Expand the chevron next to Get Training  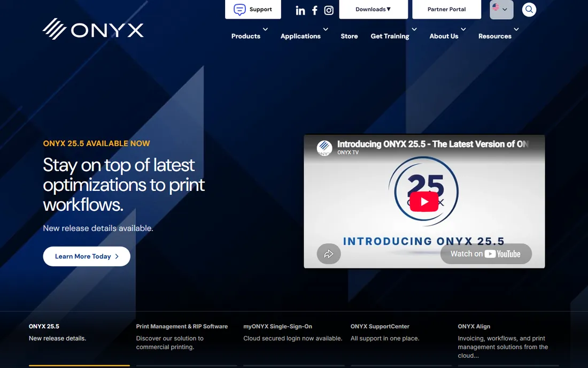coord(414,29)
